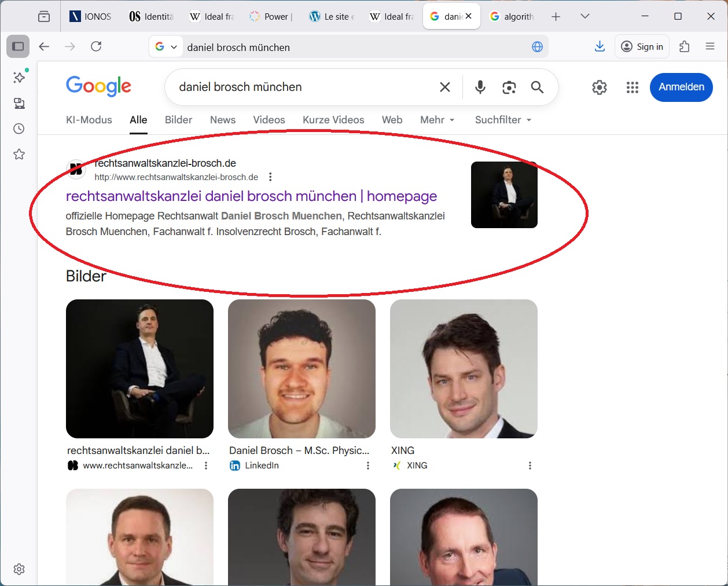The width and height of the screenshot is (728, 586).
Task: Expand the Suchfilter dropdown
Action: [x=502, y=120]
